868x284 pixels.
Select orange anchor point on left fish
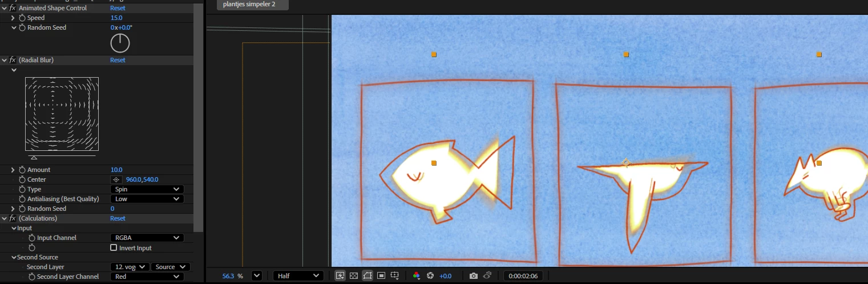434,163
